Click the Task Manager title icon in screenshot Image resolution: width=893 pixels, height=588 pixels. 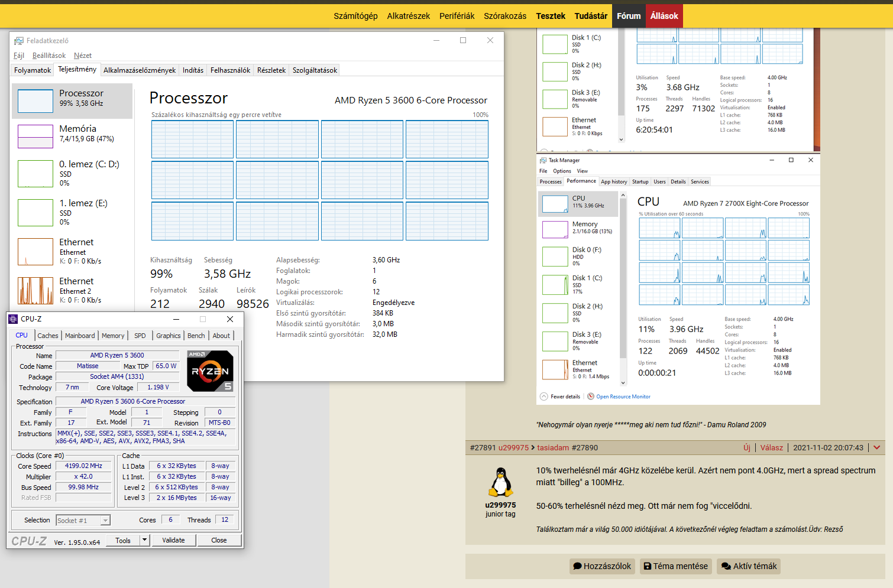pyautogui.click(x=543, y=160)
